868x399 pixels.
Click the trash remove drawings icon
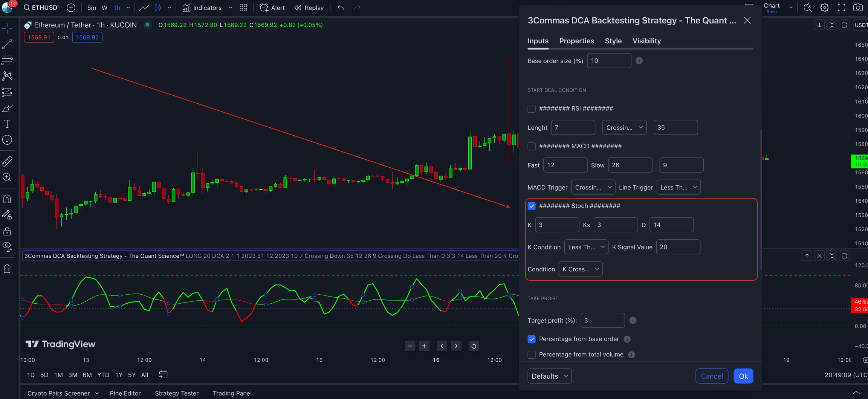point(7,269)
